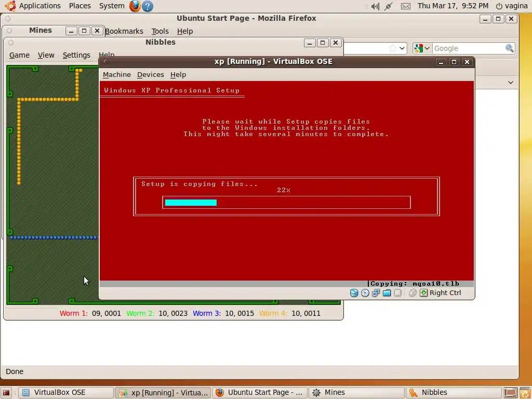The height and width of the screenshot is (399, 532).
Task: Switch to xp [Running] taskbar button
Action: click(163, 393)
